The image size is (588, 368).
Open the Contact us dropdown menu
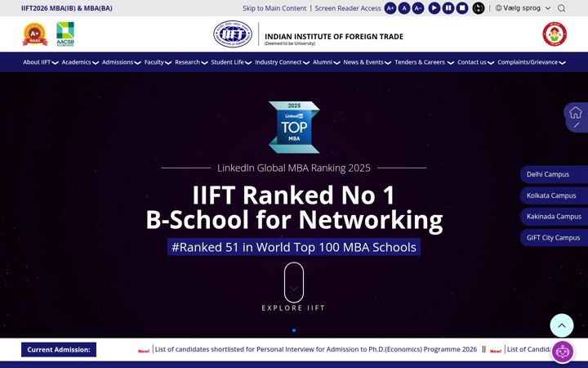(475, 62)
